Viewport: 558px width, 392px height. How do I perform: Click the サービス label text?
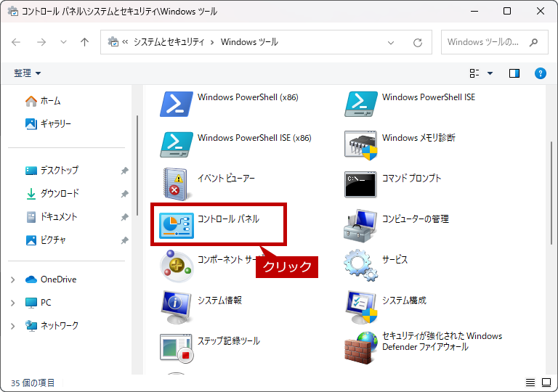coord(395,260)
